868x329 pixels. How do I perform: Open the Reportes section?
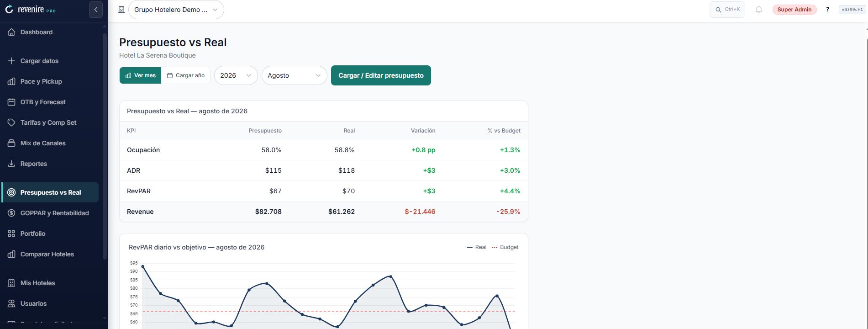point(50,164)
